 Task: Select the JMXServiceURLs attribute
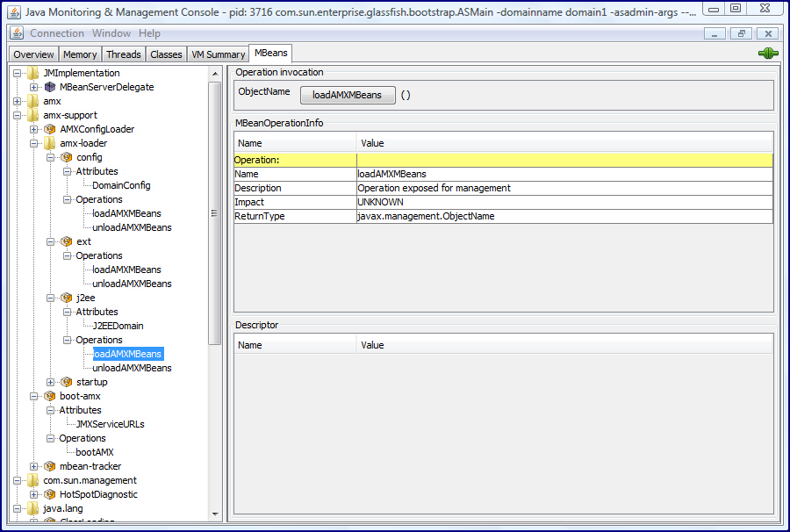point(111,424)
